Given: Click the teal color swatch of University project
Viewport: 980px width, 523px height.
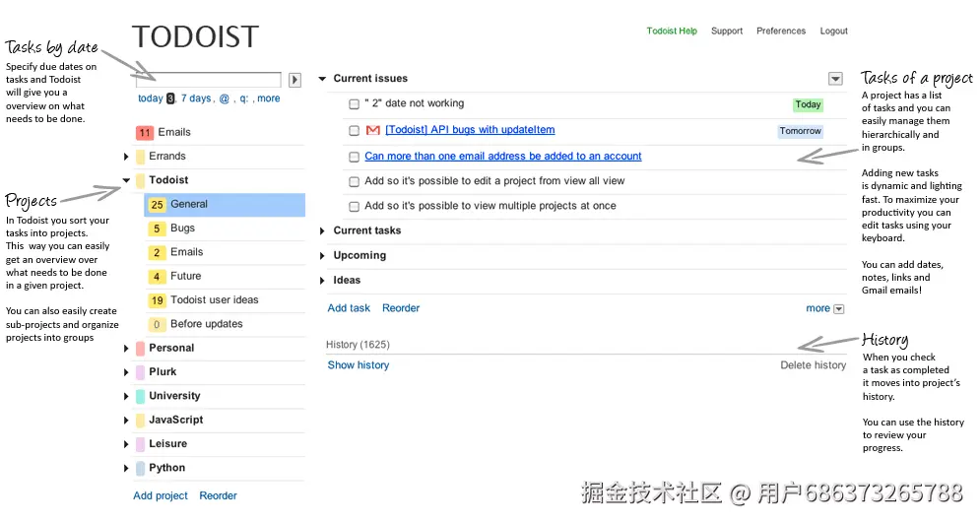Looking at the screenshot, I should tap(140, 396).
